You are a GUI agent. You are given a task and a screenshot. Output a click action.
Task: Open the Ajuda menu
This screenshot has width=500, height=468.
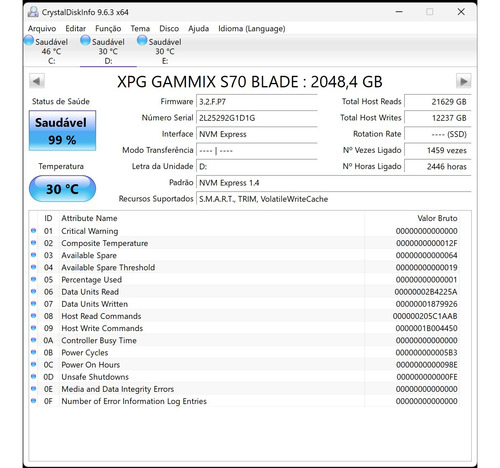[198, 29]
